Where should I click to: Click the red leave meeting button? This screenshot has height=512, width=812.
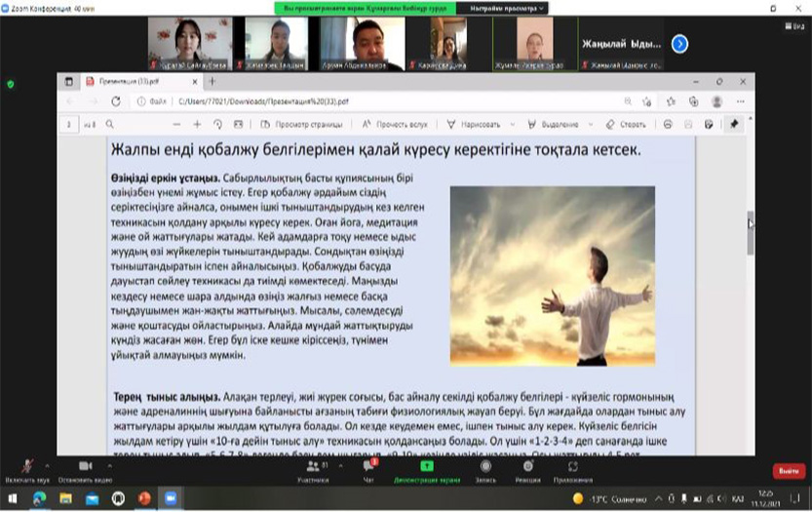788,470
